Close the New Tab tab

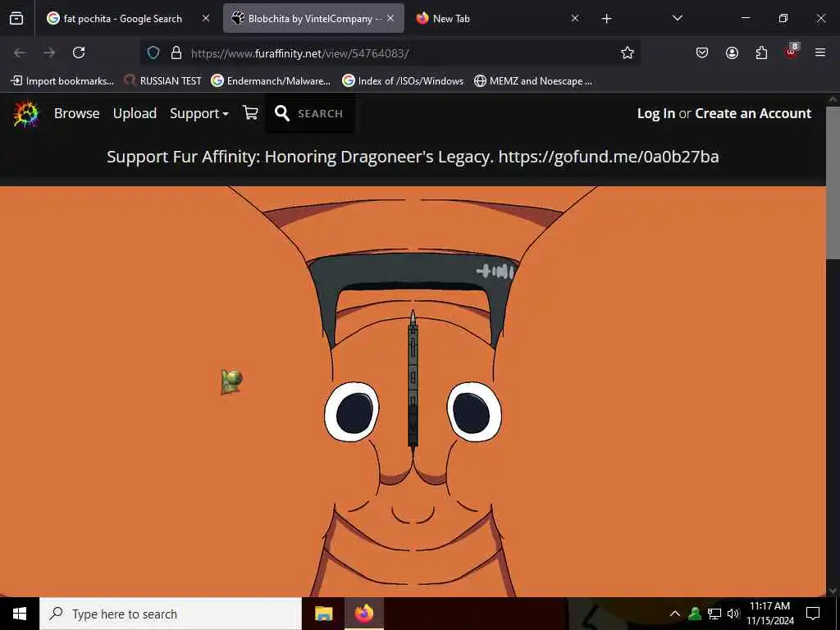pos(575,19)
